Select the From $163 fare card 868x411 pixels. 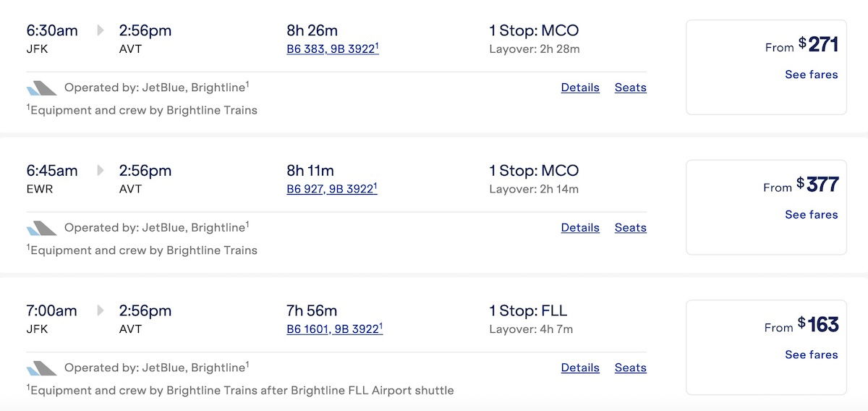point(766,347)
